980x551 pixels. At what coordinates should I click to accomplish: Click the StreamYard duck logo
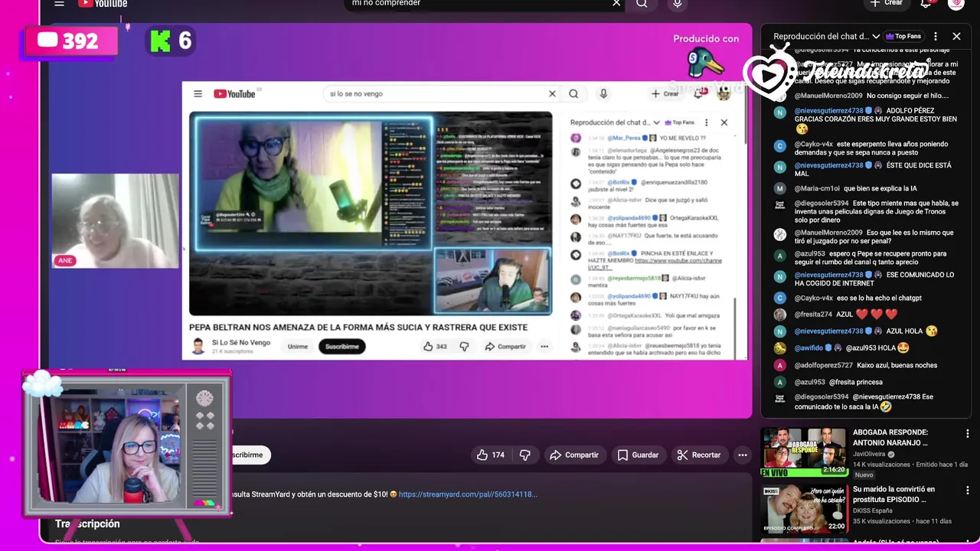coord(705,64)
